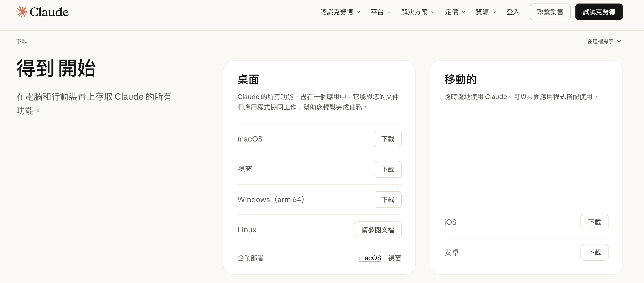Screen dimensions: 644x283
Task: Select the 企業部署 label
Action: [x=251, y=258]
